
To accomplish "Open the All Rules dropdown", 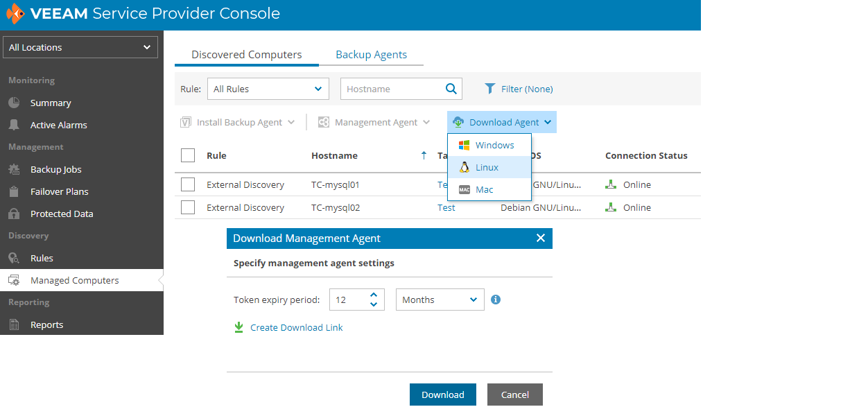I will (x=268, y=89).
